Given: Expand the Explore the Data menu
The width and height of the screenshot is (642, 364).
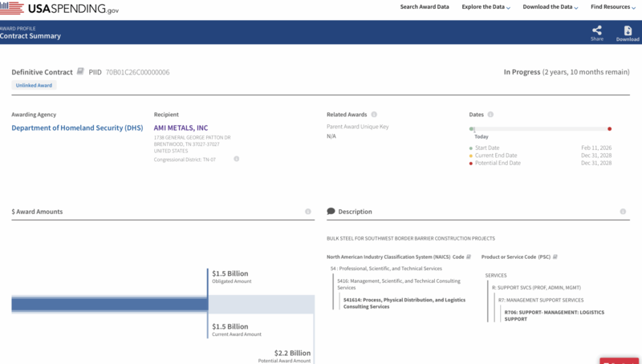Looking at the screenshot, I should coord(486,7).
